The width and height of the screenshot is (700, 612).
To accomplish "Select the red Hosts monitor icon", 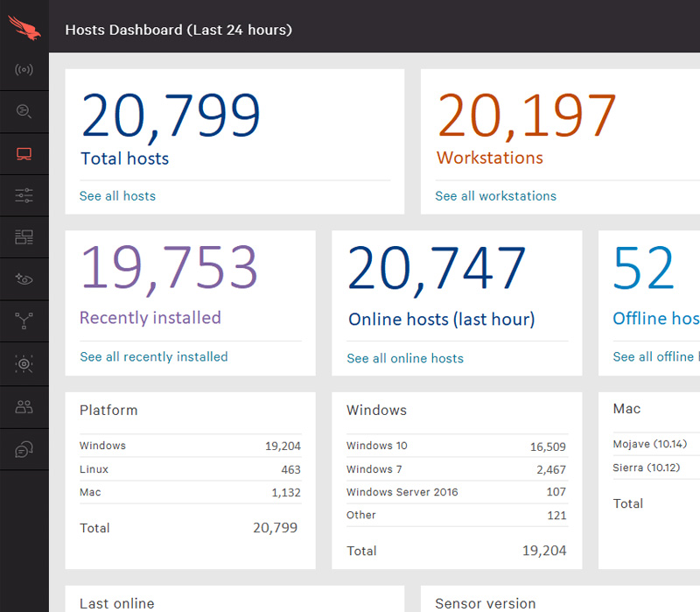I will coord(24,154).
